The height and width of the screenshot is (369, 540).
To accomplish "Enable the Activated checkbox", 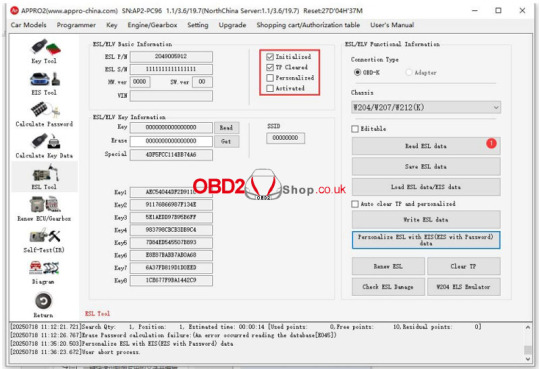I will coord(270,89).
